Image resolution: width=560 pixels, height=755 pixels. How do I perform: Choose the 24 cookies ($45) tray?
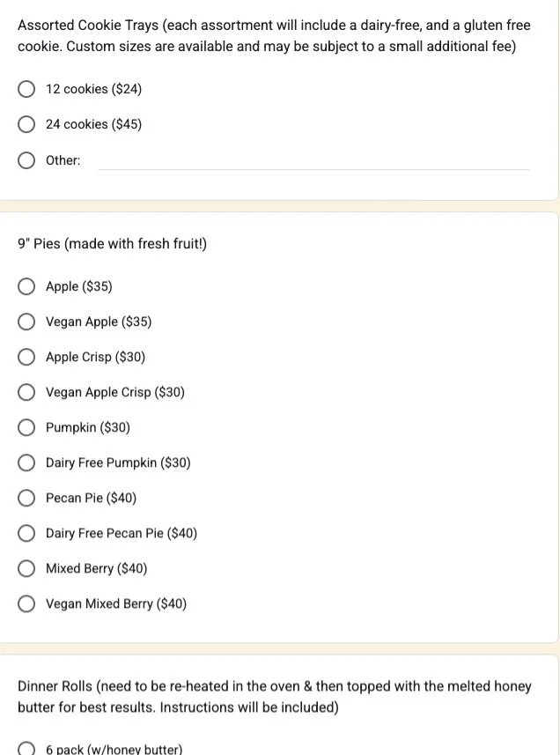pyautogui.click(x=27, y=124)
